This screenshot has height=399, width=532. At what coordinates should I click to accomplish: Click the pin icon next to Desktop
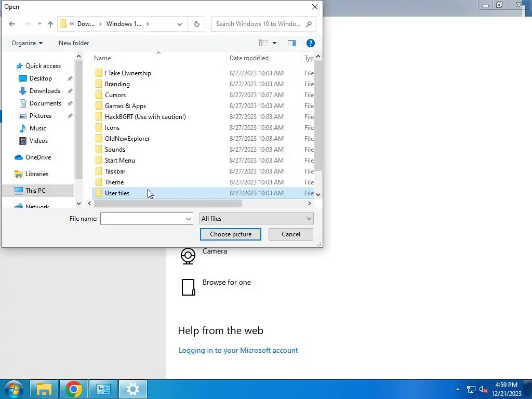point(70,78)
